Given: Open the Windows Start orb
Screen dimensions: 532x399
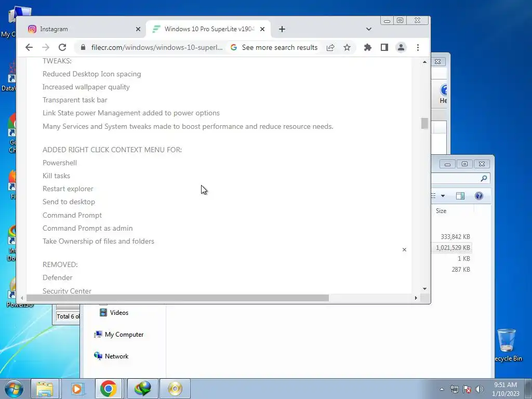Looking at the screenshot, I should pos(14,389).
